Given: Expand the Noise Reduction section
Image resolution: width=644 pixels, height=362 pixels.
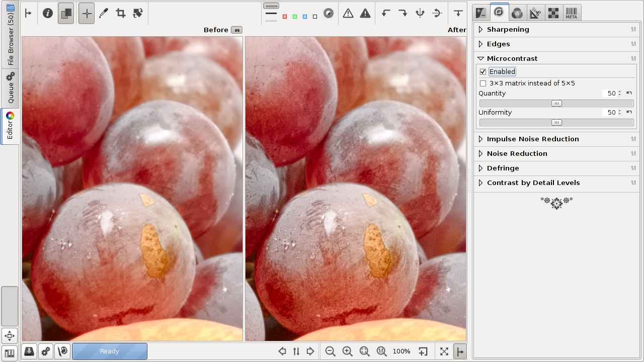Looking at the screenshot, I should [517, 154].
